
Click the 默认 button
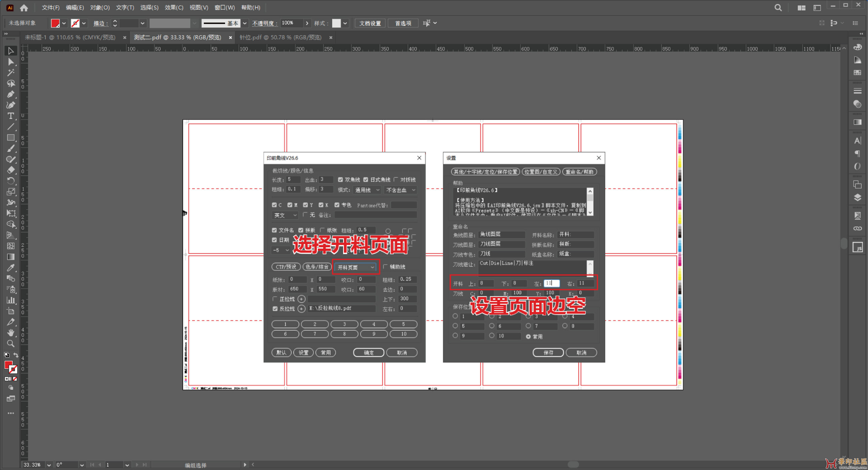[281, 352]
